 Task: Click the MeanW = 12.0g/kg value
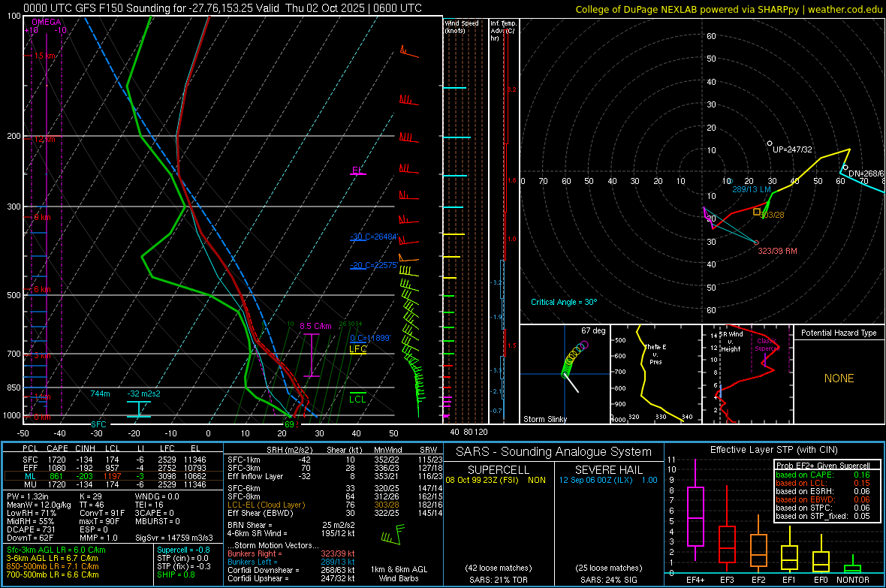coord(38,505)
